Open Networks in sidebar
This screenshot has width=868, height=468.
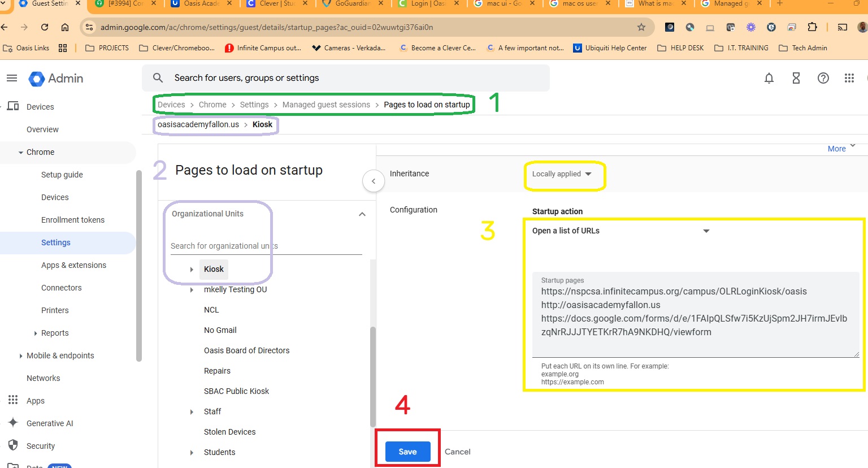tap(43, 378)
